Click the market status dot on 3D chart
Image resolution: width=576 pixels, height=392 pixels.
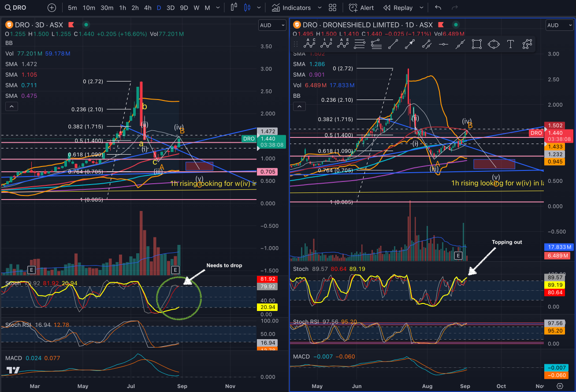coord(86,25)
